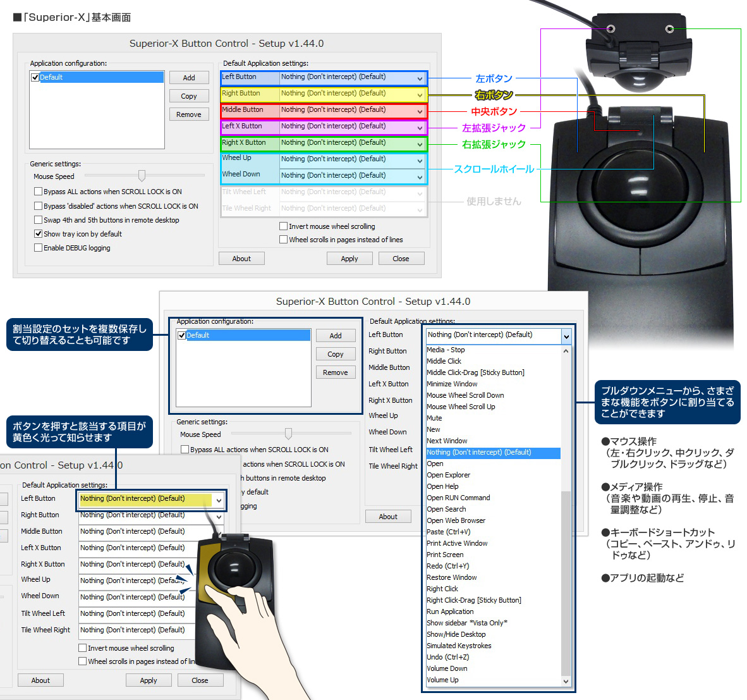Toggle the Default checkbox in the middle window
The image size is (747, 700).
(x=181, y=336)
